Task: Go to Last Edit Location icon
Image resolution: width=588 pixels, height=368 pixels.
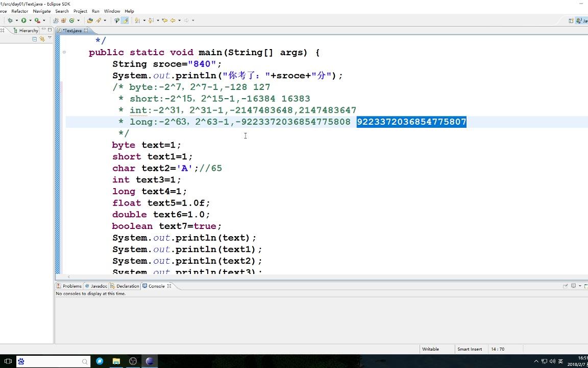Action: tap(165, 20)
